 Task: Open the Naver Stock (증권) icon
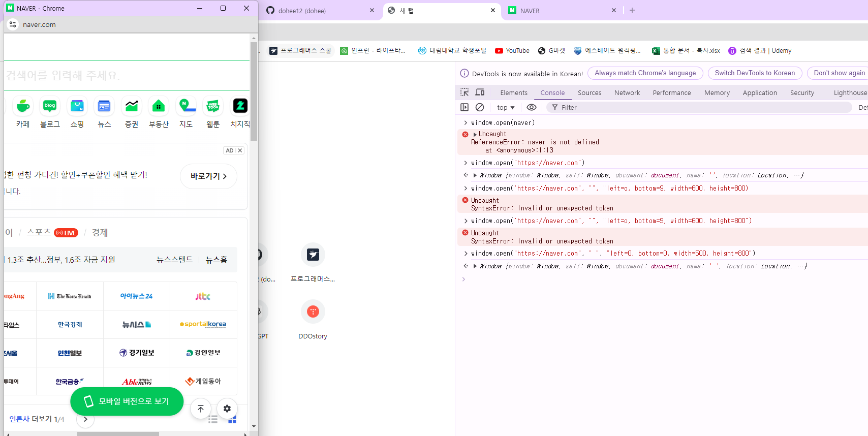click(x=132, y=106)
